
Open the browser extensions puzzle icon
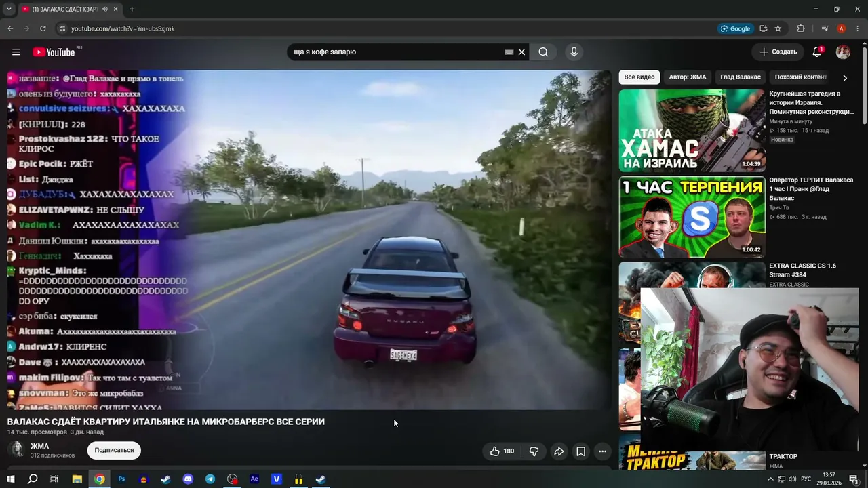(x=801, y=28)
